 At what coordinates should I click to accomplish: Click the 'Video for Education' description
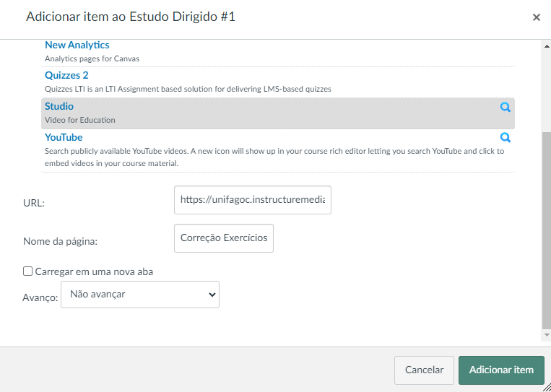coord(80,120)
